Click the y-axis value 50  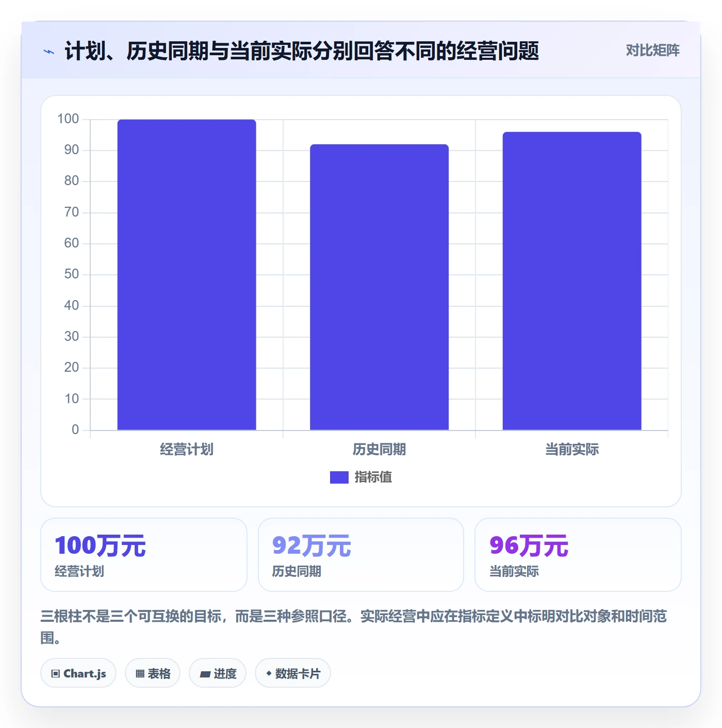tap(72, 274)
